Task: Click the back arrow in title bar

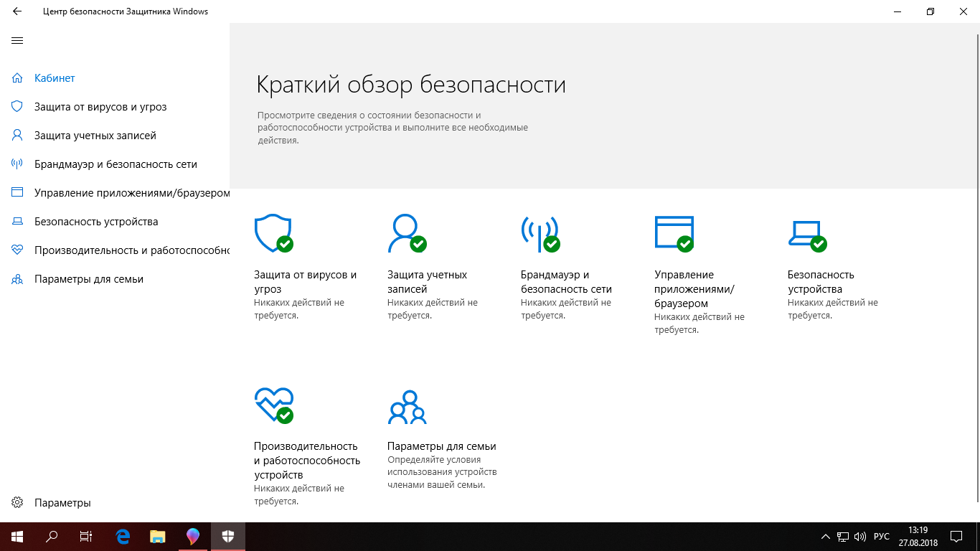Action: (x=17, y=11)
